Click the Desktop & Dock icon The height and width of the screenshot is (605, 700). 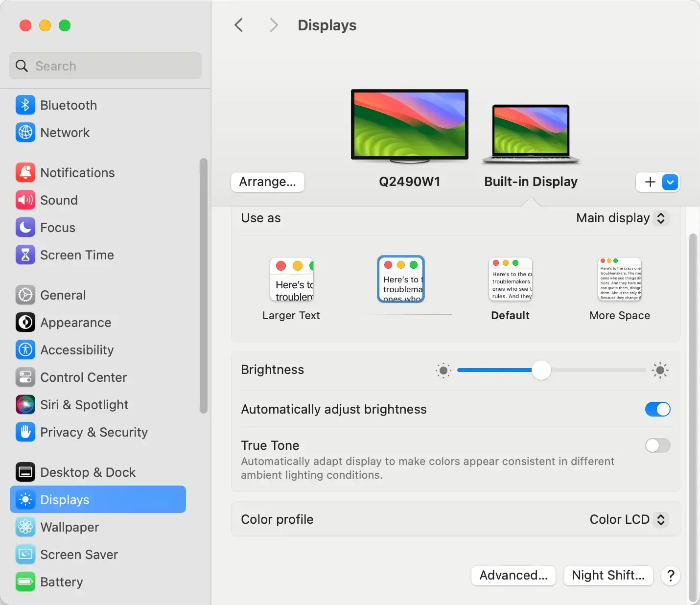click(x=25, y=472)
